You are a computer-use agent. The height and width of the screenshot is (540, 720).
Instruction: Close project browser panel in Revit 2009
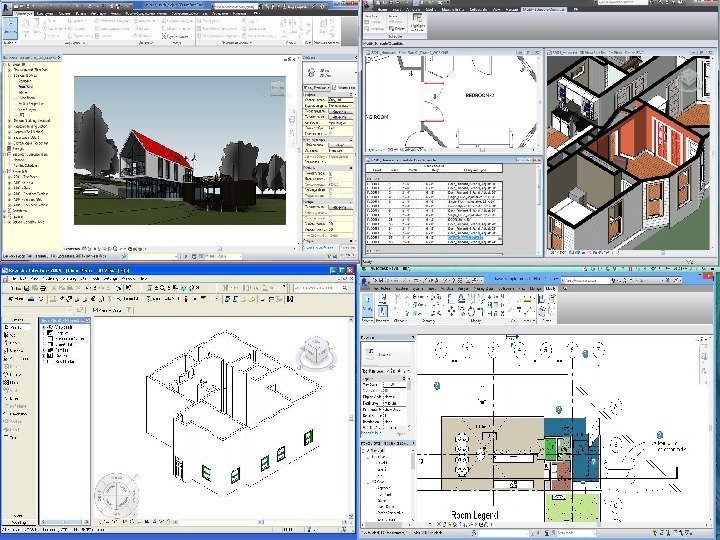87,320
